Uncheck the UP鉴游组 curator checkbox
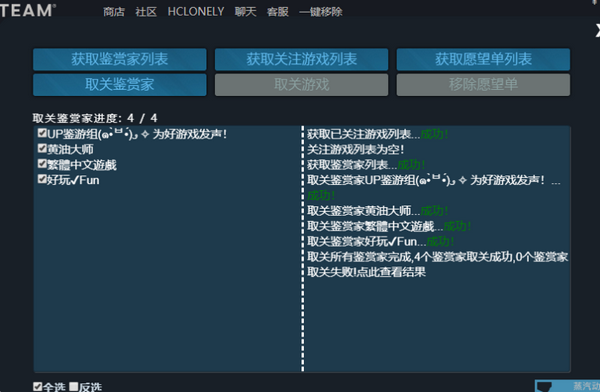This screenshot has height=392, width=600. [x=42, y=133]
